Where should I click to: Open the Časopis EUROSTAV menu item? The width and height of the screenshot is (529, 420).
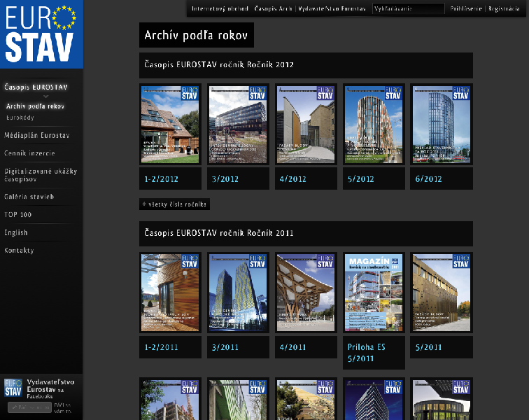36,87
